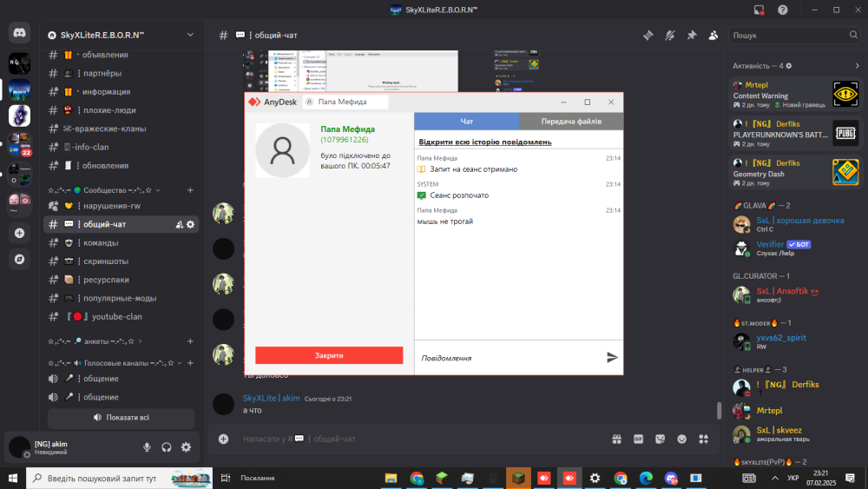Open the Derfiks Geometry Dash activity card
This screenshot has height=489, width=868.
[x=795, y=173]
